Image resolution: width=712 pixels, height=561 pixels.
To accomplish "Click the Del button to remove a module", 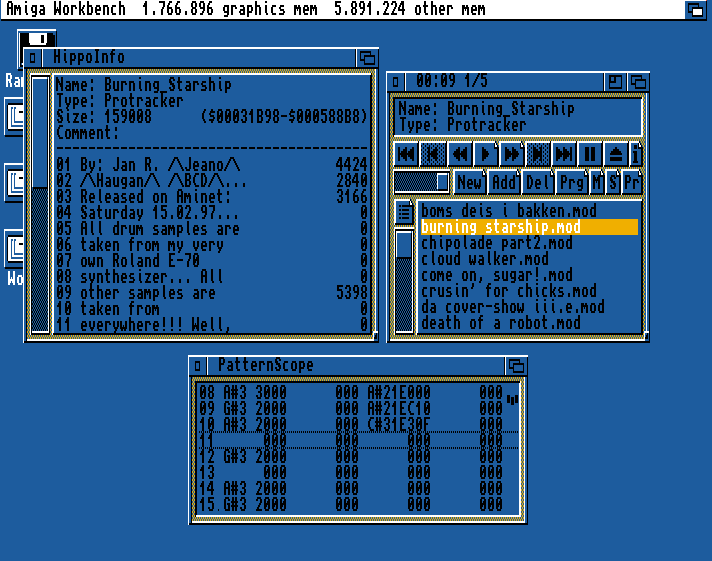I will click(537, 182).
